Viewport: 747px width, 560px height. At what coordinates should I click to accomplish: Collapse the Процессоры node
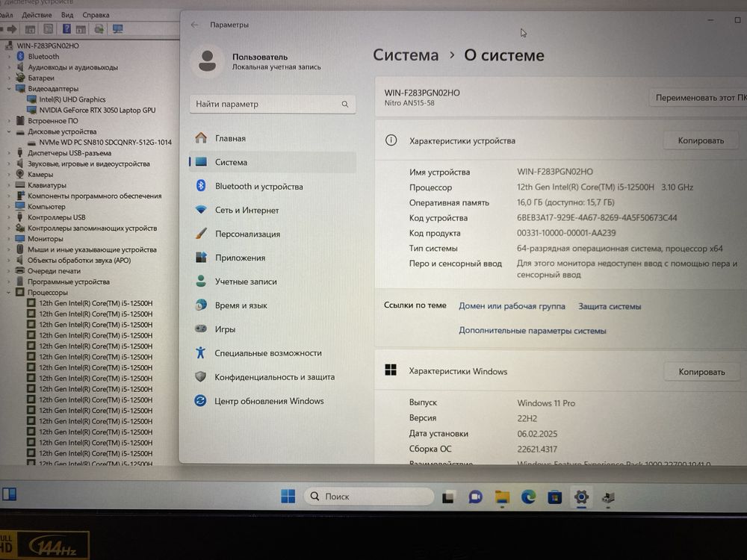click(x=8, y=293)
